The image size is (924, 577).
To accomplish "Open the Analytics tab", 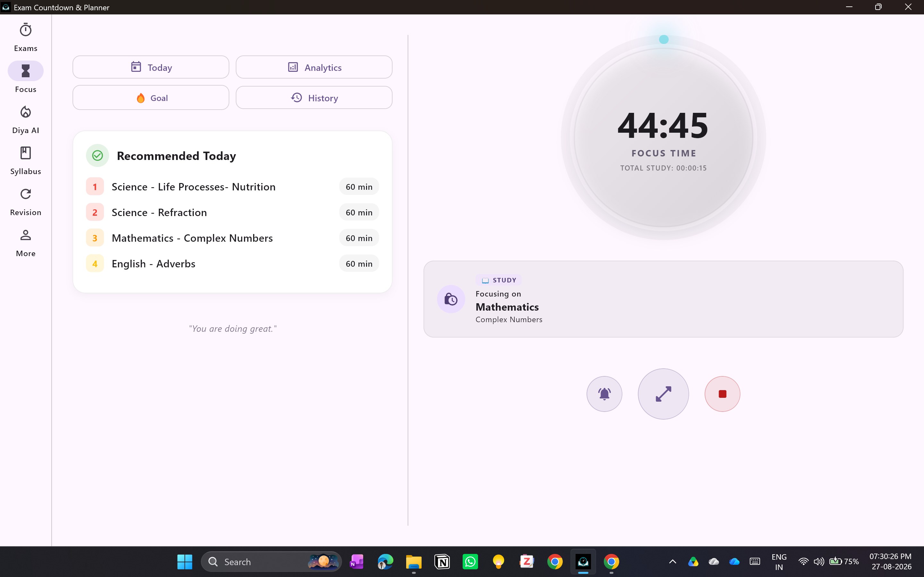I will (x=314, y=67).
